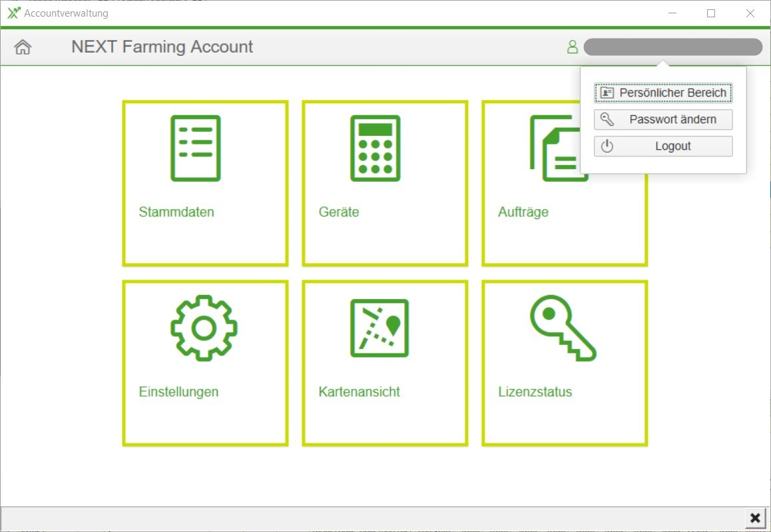Choose Passwort ändern in user menu
Viewport: 771px width, 532px height.
663,120
